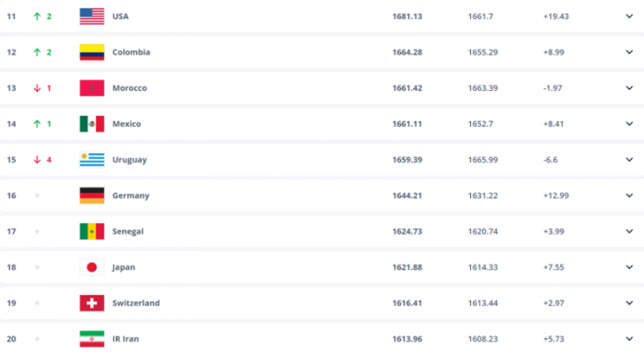Click the Colombia flag icon
644x352 pixels.
point(92,52)
